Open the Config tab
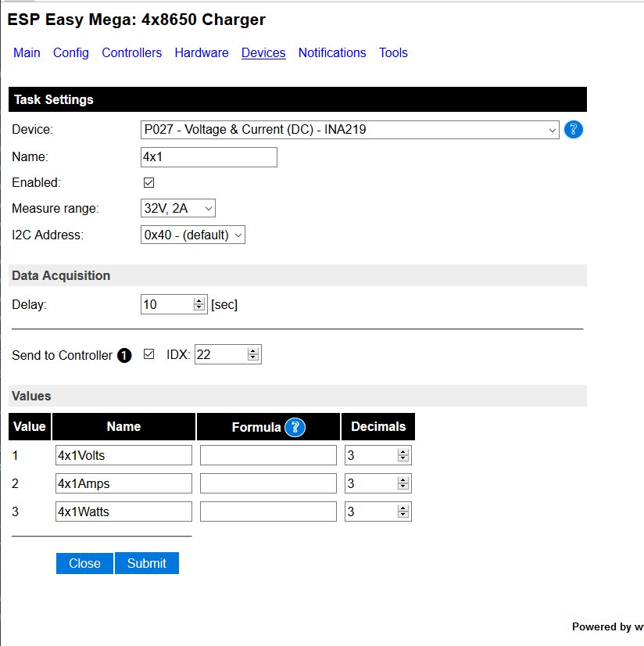The image size is (644, 646). pos(71,52)
